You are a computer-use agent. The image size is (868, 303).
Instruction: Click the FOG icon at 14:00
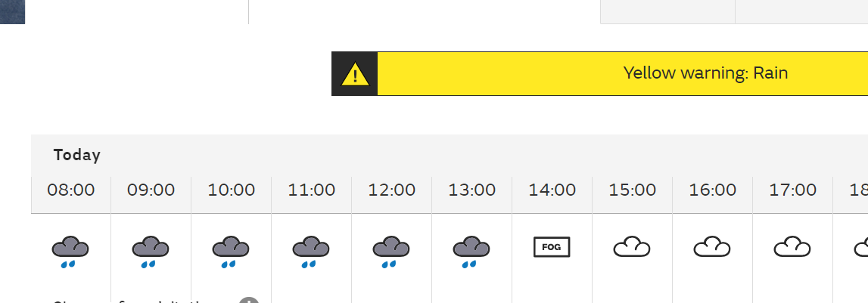[x=552, y=247]
